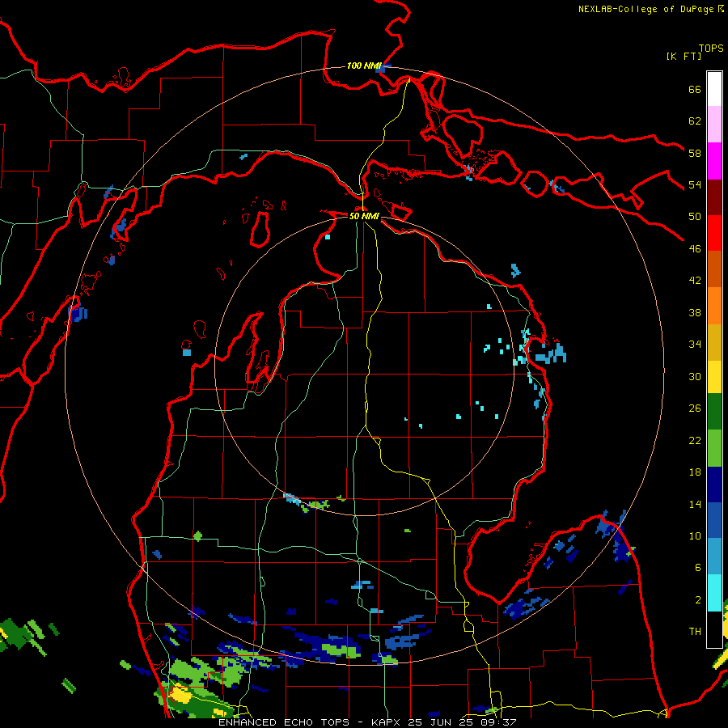728x728 pixels.
Task: Click legend value 42
Action: click(695, 281)
